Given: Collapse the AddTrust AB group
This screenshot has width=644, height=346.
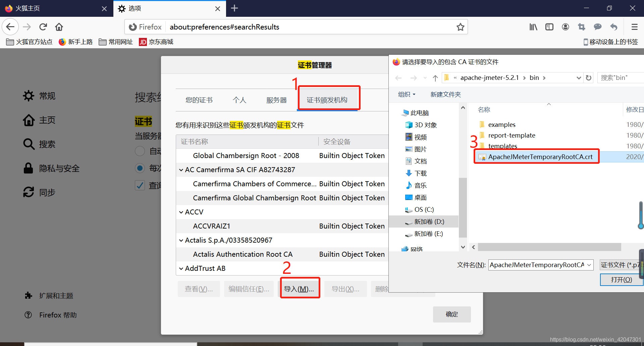Looking at the screenshot, I should point(181,269).
